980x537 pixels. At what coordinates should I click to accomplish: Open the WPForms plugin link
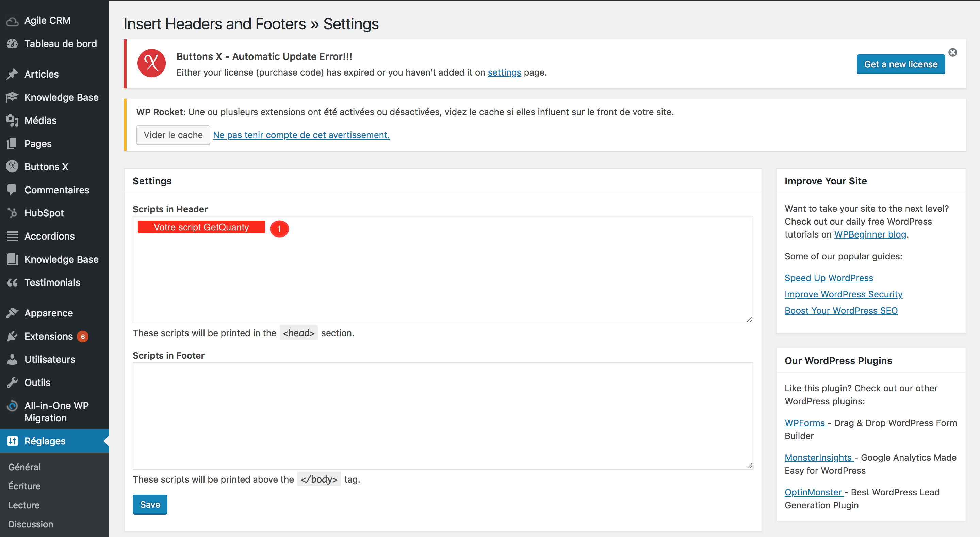(x=805, y=423)
